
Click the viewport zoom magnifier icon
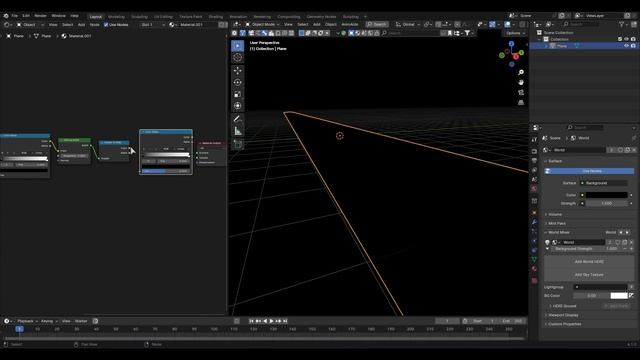pyautogui.click(x=521, y=72)
